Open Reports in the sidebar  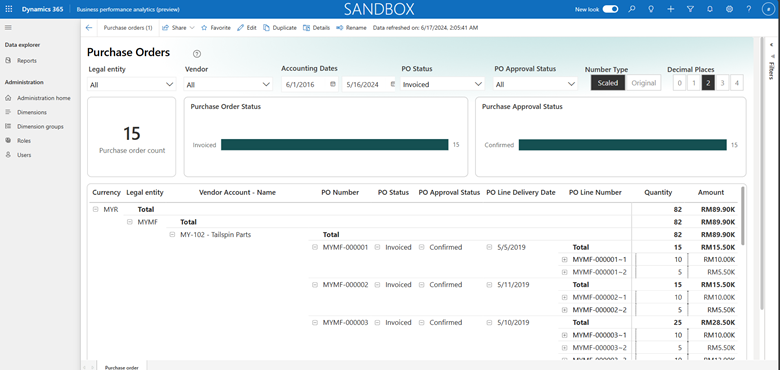(x=27, y=61)
